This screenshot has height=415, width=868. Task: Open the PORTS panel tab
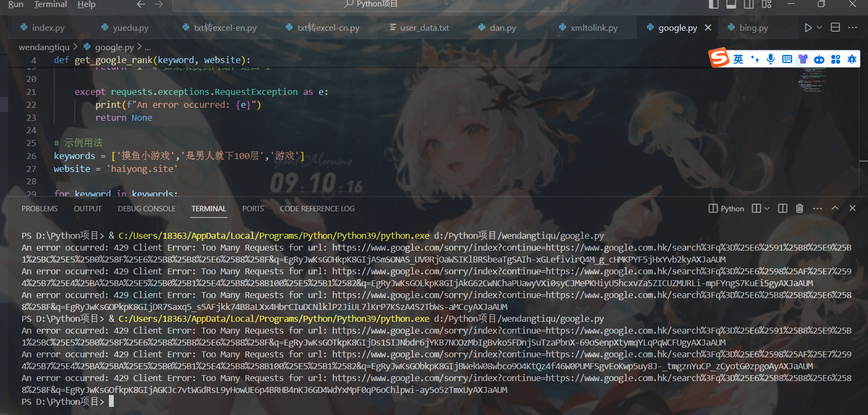coord(253,209)
